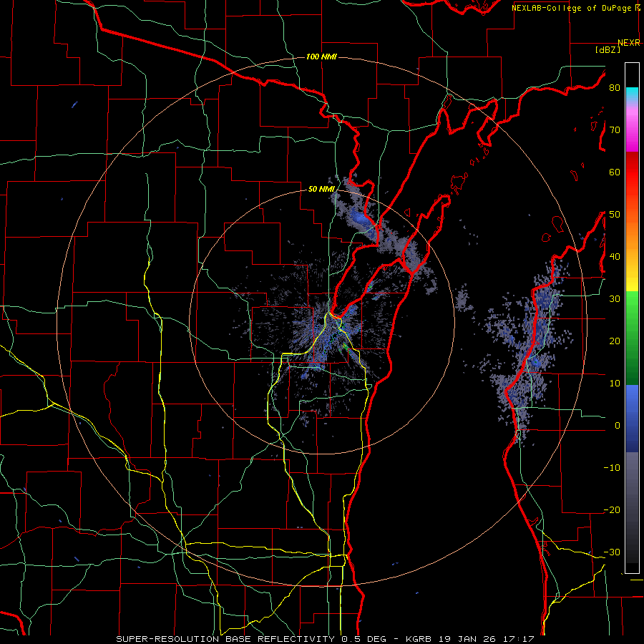Screen dimensions: 644x644
Task: Click the 50 value on dBZ scale
Action: point(615,215)
